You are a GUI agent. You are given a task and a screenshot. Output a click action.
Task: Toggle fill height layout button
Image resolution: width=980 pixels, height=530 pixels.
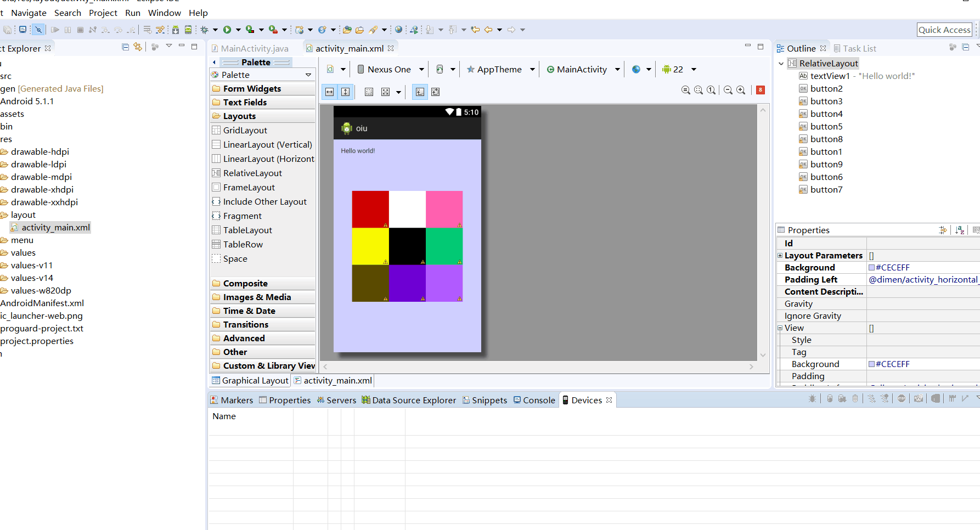click(x=345, y=92)
